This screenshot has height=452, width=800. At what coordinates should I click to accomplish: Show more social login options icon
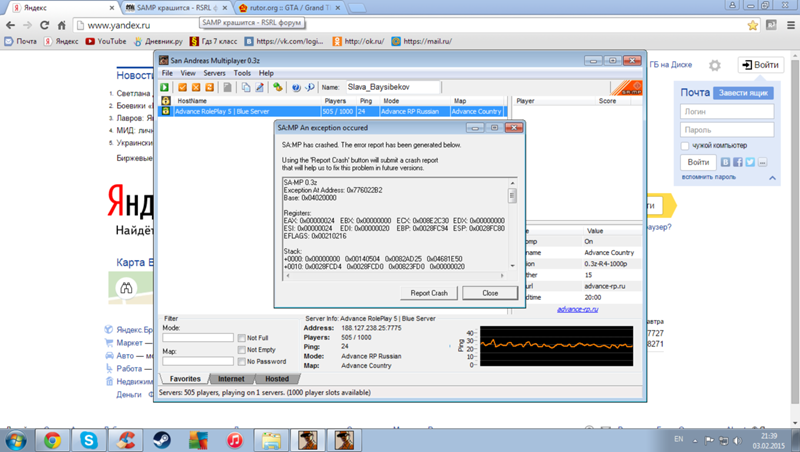(x=762, y=162)
